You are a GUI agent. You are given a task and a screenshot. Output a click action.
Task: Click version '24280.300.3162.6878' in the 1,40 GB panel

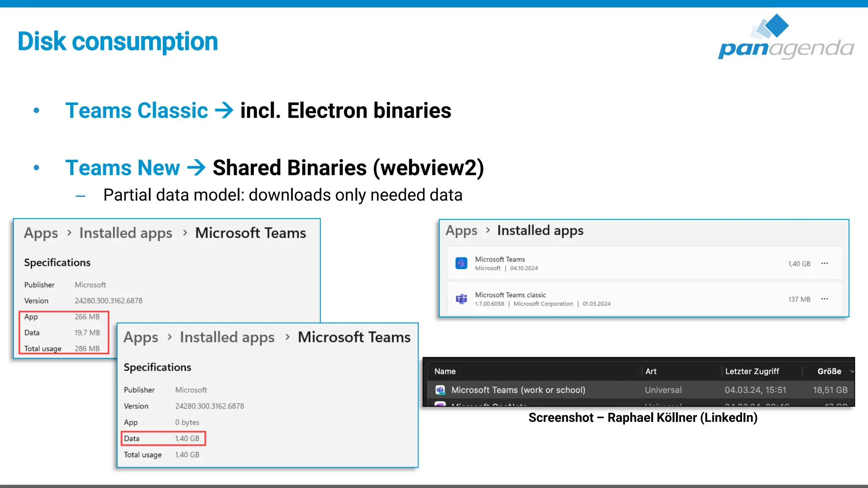point(209,406)
